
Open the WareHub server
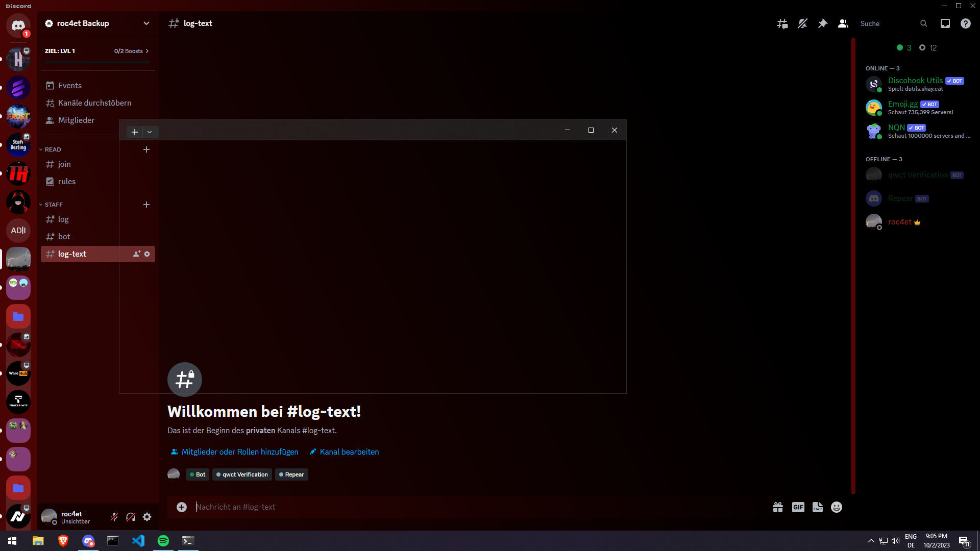coord(18,373)
